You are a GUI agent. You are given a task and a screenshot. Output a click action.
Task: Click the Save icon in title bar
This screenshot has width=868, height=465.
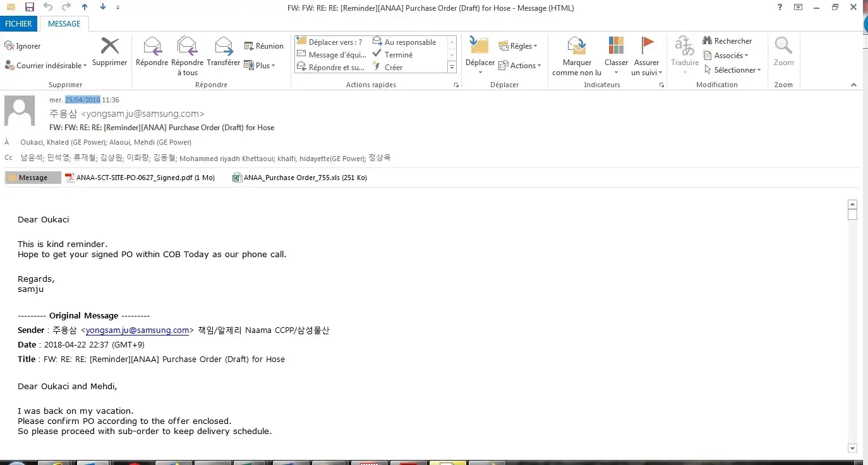tap(29, 7)
